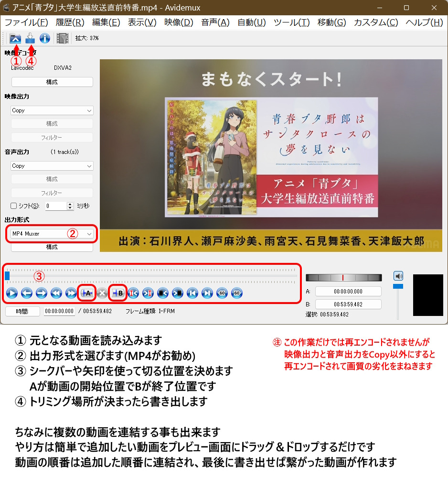
Task: Open the 履歴 menu
Action: tap(70, 22)
